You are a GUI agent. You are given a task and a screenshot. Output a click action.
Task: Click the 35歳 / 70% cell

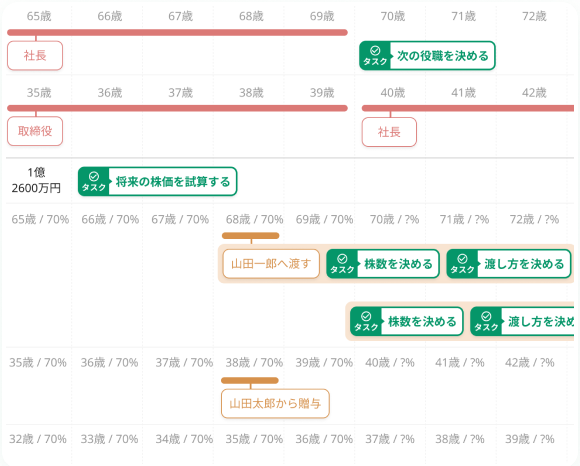tap(38, 362)
